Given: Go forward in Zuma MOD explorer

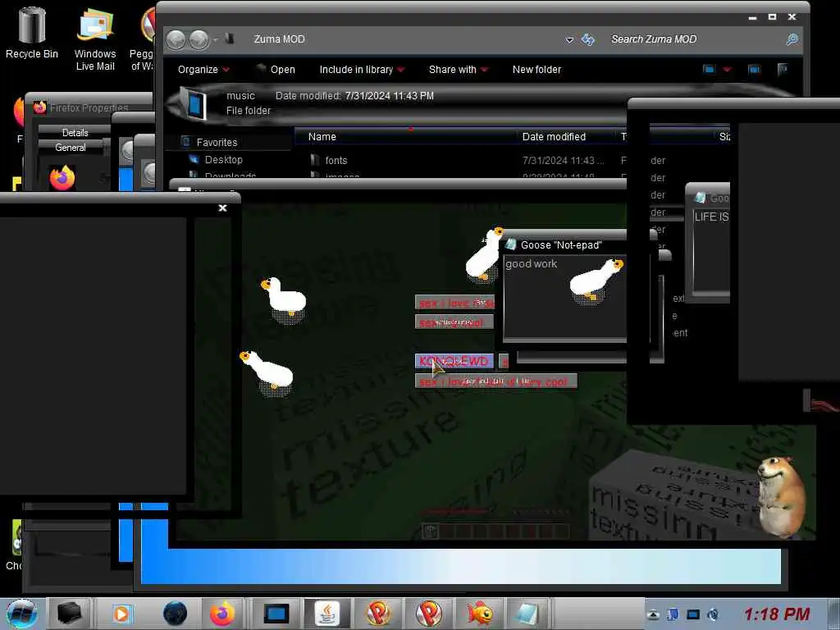Looking at the screenshot, I should [x=199, y=39].
